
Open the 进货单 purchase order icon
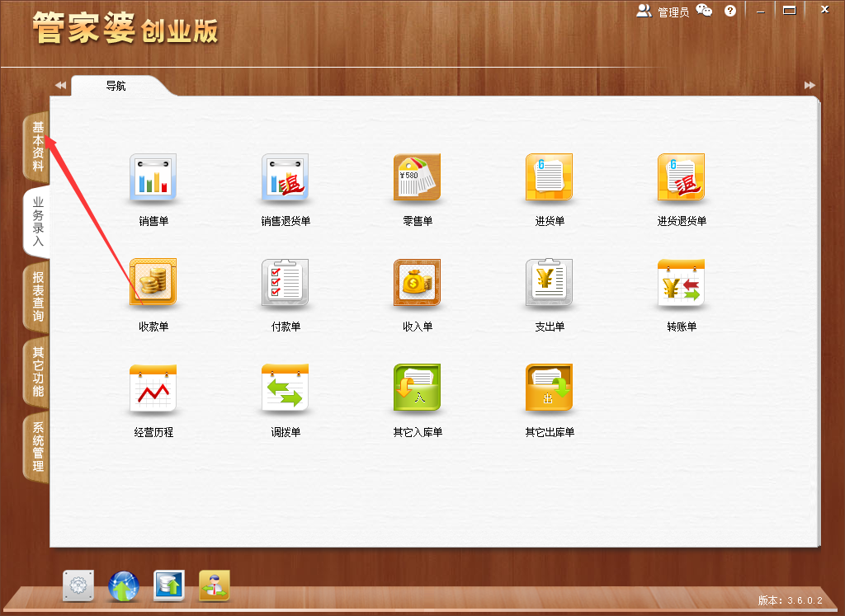click(549, 177)
